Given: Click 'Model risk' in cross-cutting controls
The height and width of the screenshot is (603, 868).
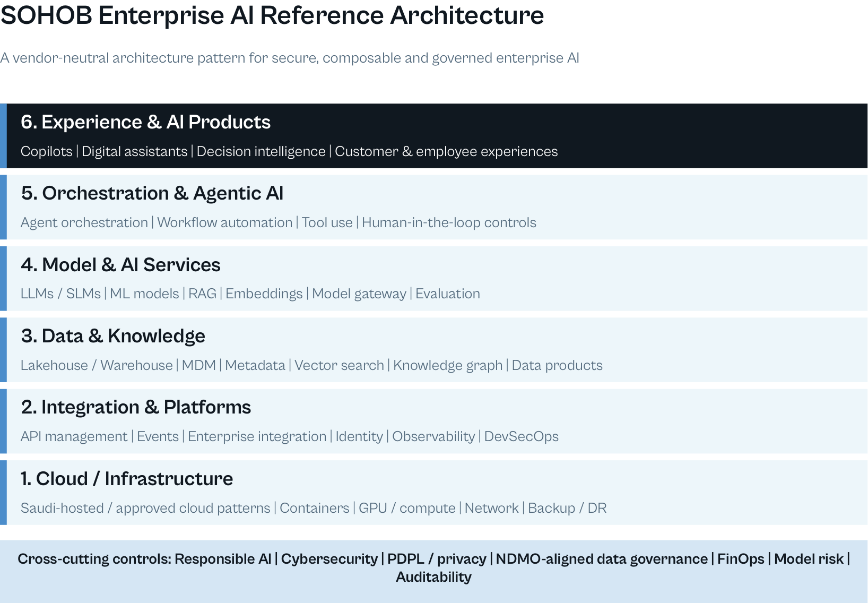Looking at the screenshot, I should 809,559.
